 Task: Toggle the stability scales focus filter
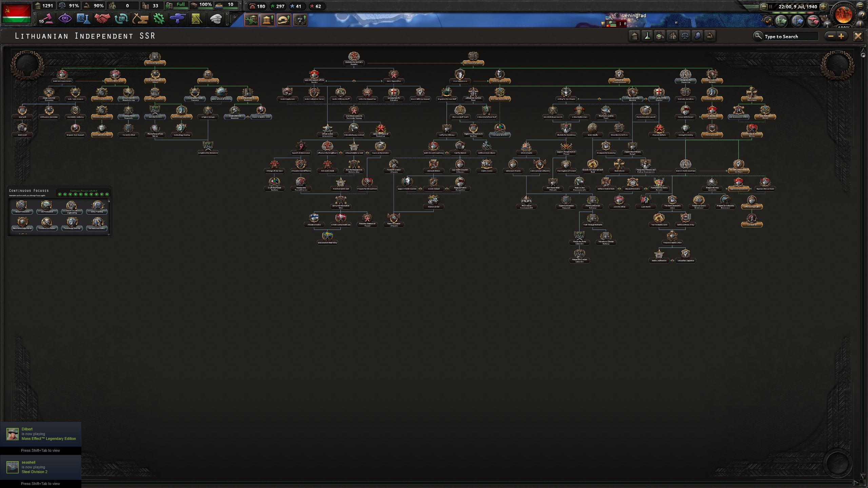[685, 36]
